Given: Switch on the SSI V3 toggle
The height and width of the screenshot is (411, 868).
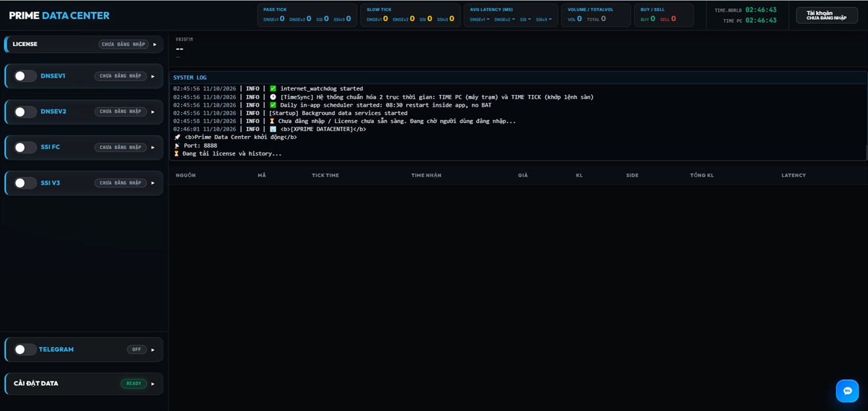Looking at the screenshot, I should (25, 183).
